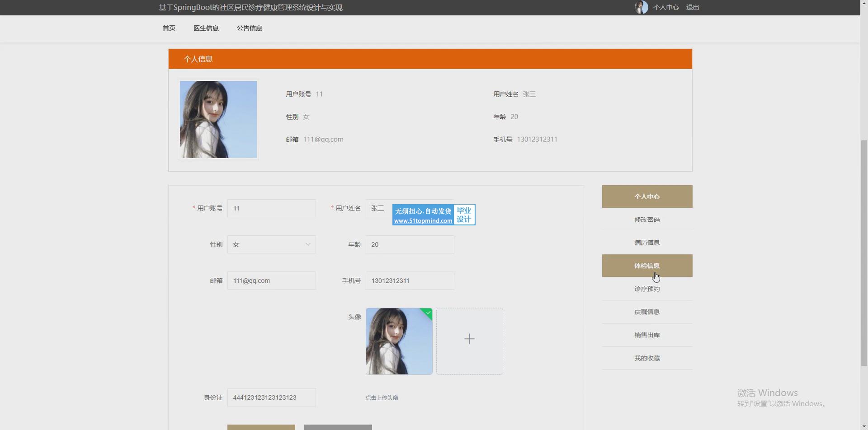Image resolution: width=868 pixels, height=430 pixels.
Task: Click the 用户账号 input field
Action: click(x=272, y=208)
